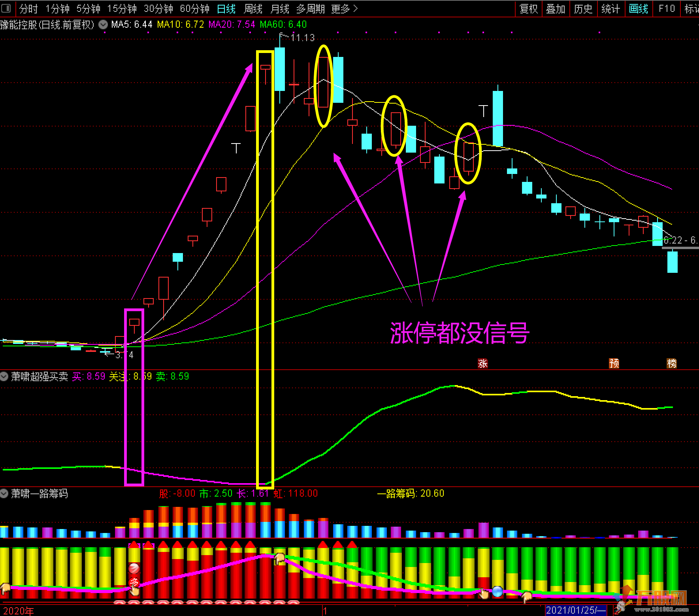
Task: Click the 榜 ranking marker icon
Action: tap(671, 363)
